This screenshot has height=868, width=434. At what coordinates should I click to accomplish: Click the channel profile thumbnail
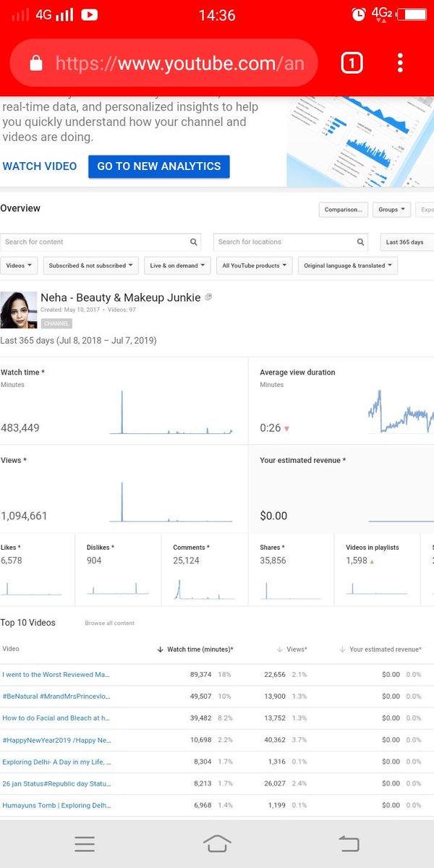tap(18, 310)
